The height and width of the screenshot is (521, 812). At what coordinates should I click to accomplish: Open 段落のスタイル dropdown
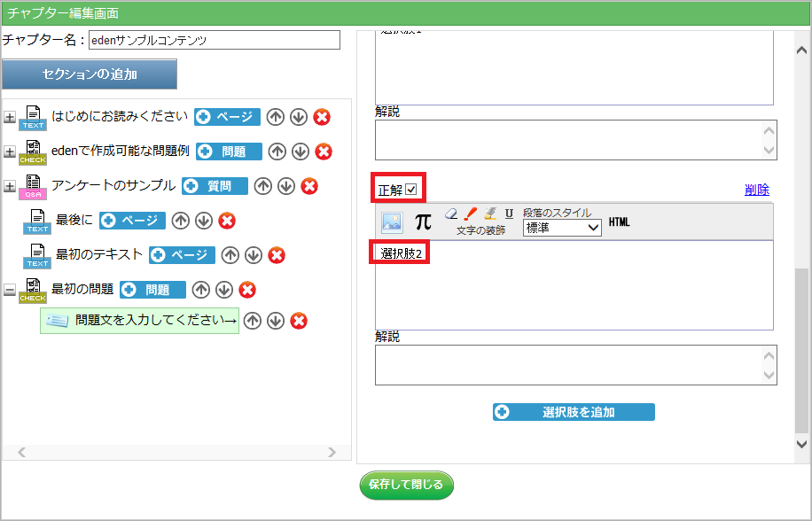point(562,228)
